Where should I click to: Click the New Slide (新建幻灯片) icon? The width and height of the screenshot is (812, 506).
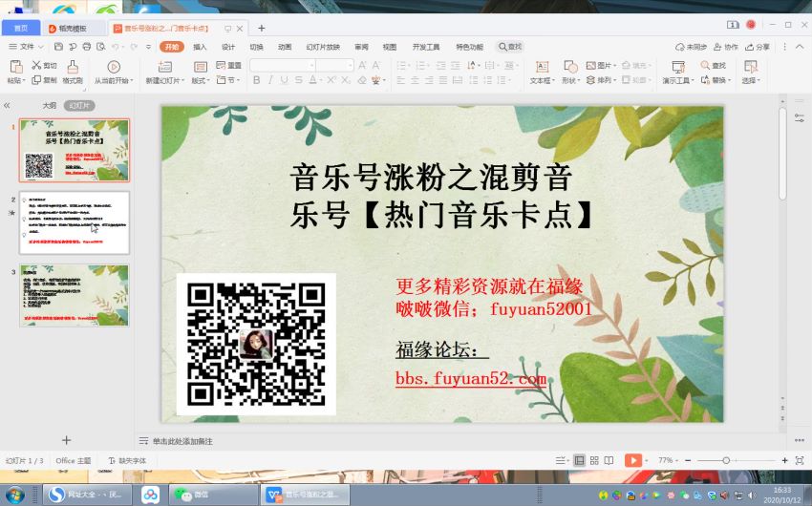[165, 67]
